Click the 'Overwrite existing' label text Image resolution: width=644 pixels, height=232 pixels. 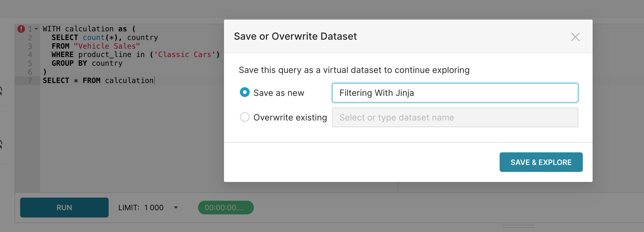click(290, 117)
